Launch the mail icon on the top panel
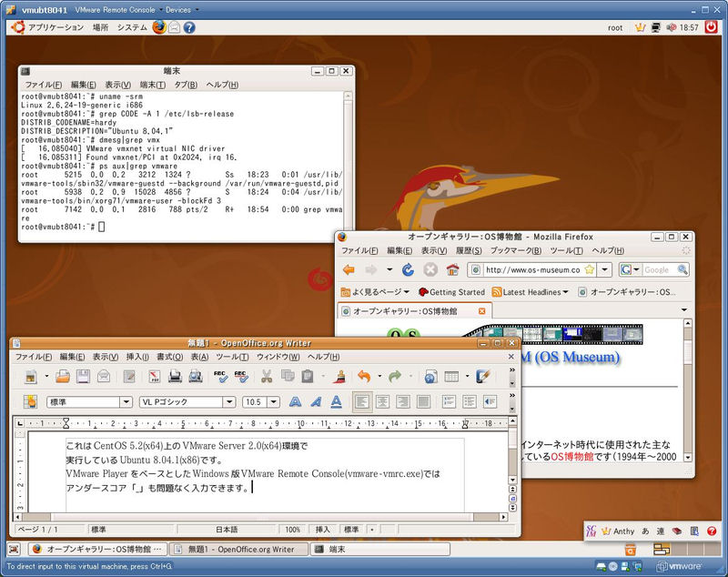 pyautogui.click(x=174, y=27)
